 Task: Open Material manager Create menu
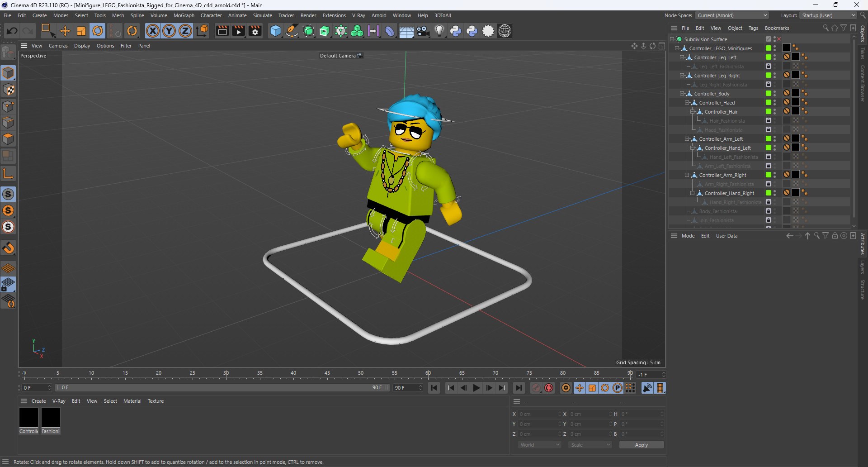point(38,401)
